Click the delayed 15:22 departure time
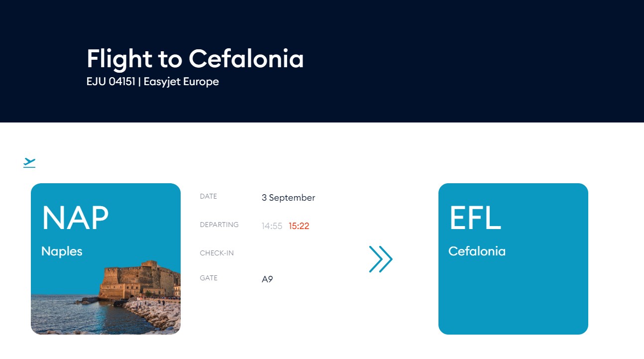644x359 pixels. tap(299, 226)
